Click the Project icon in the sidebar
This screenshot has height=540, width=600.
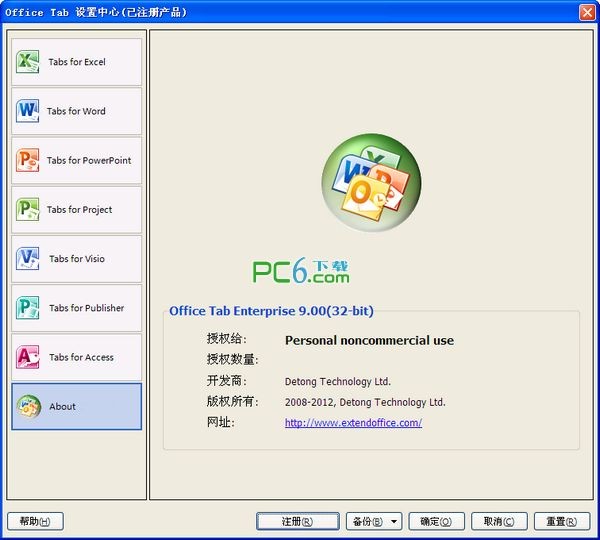point(28,209)
